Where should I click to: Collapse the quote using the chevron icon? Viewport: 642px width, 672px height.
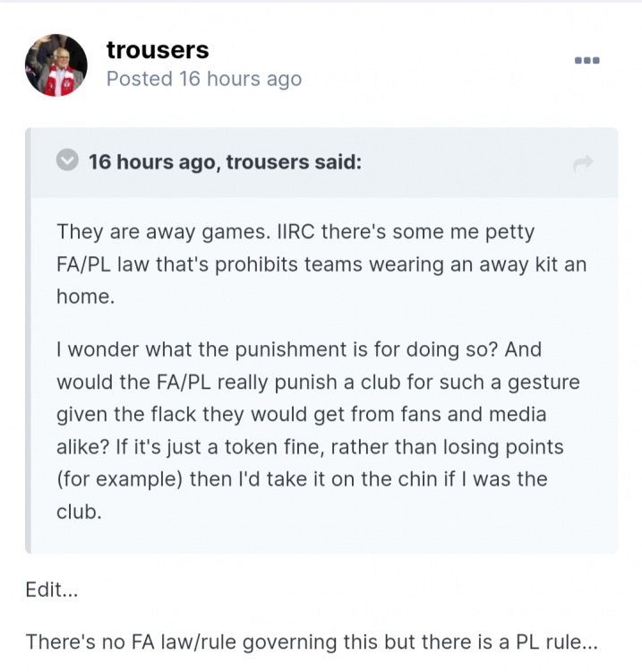click(x=67, y=161)
